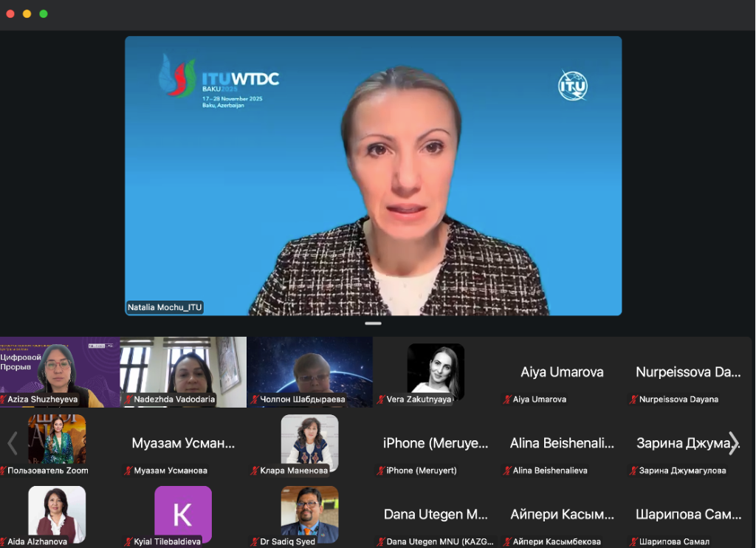
Task: Click muted mic icon next to Nadezhda Vadodaria
Action: point(128,400)
